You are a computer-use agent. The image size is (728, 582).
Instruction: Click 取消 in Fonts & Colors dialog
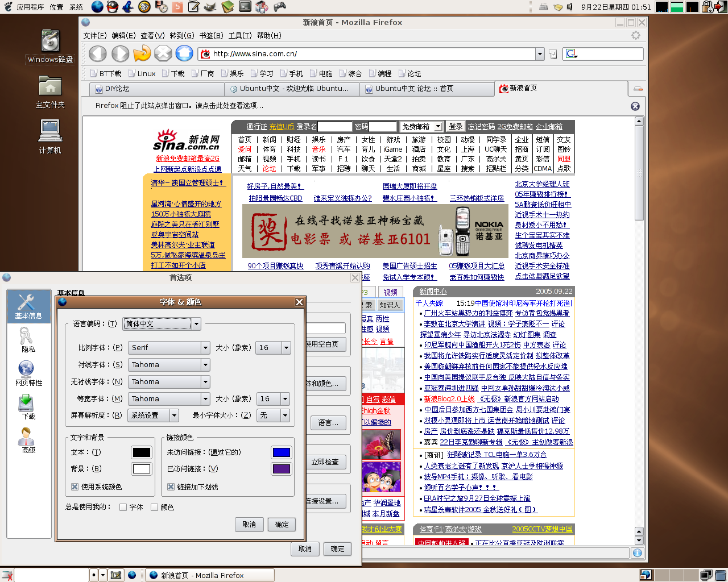(249, 524)
